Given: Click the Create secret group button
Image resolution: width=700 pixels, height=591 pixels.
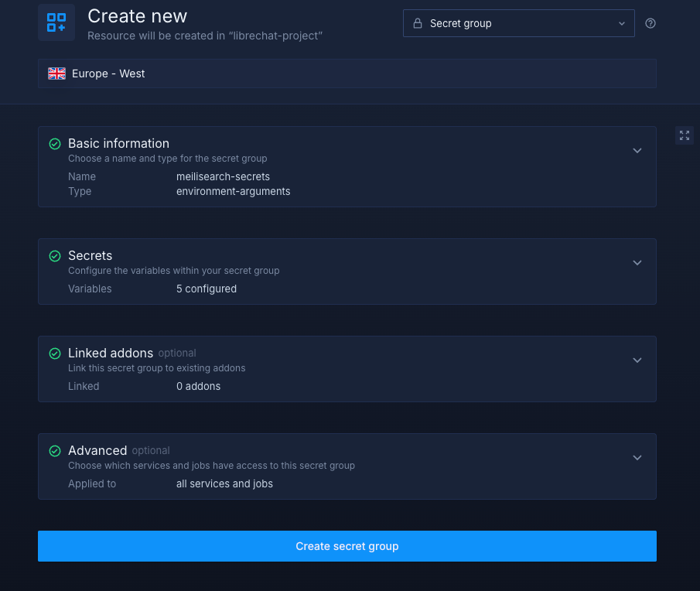Looking at the screenshot, I should click(347, 546).
